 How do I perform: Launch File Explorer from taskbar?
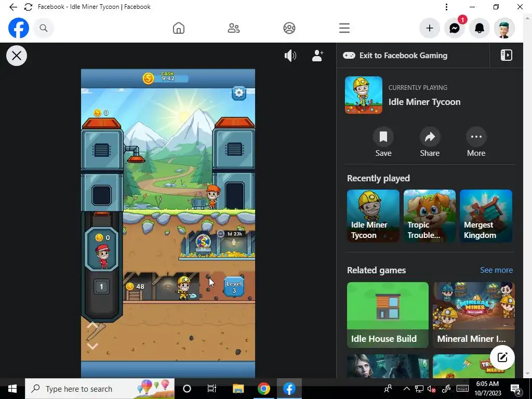[238, 389]
